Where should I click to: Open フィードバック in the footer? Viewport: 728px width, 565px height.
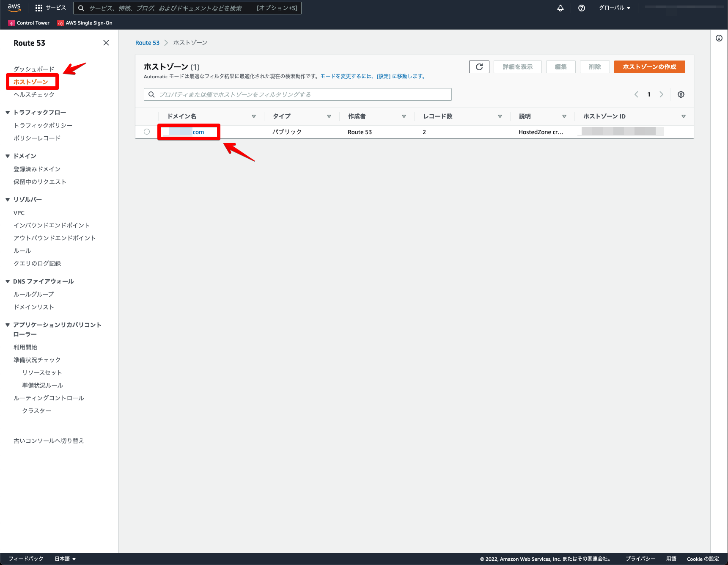(x=26, y=559)
